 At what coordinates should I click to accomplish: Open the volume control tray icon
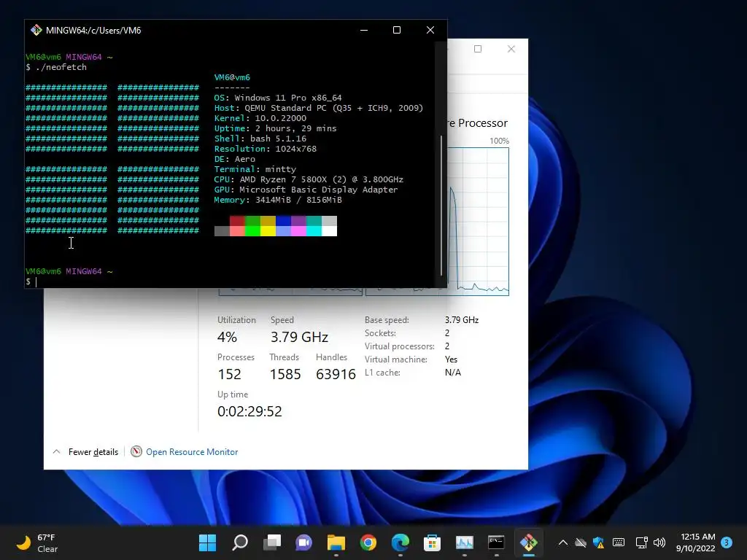pos(659,542)
